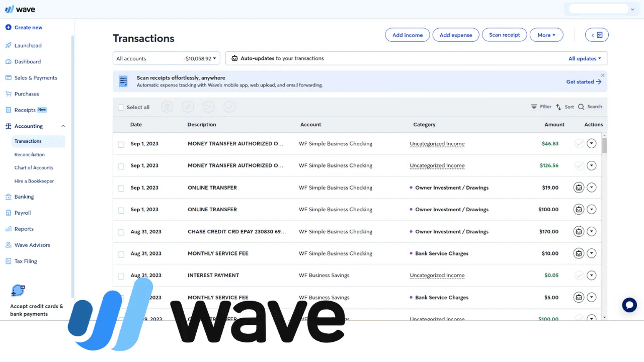Open the chat support bubble
Viewport: 644px width, 362px height.
coord(629,305)
